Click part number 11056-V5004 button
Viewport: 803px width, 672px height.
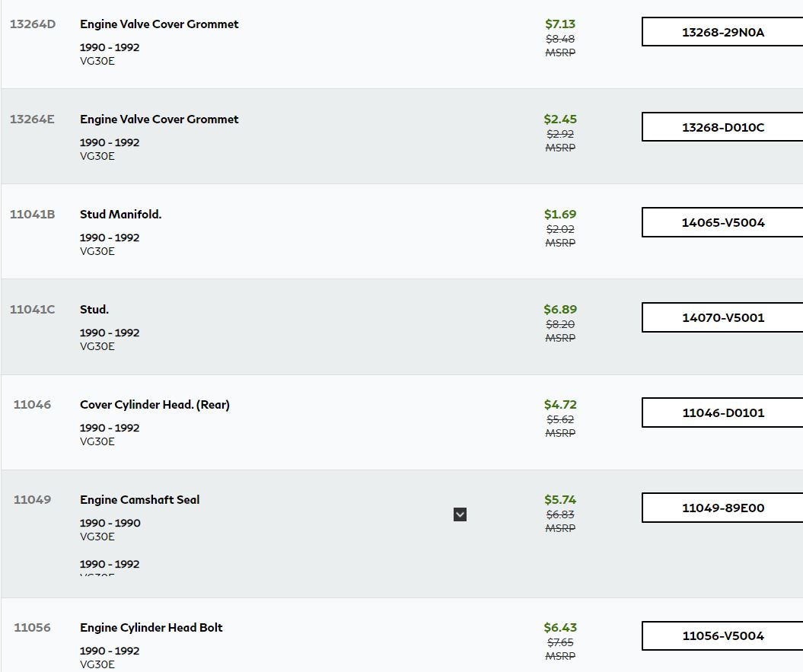pos(722,635)
